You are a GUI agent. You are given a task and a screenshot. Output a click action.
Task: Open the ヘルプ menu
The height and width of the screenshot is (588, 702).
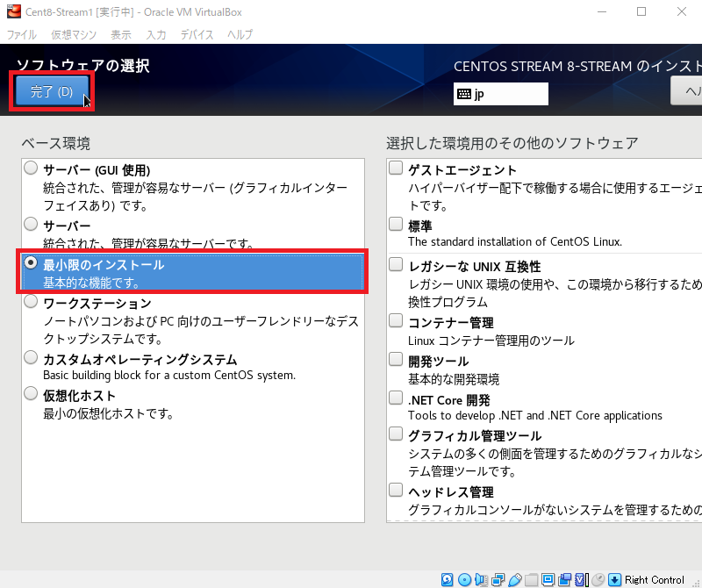coord(240,34)
